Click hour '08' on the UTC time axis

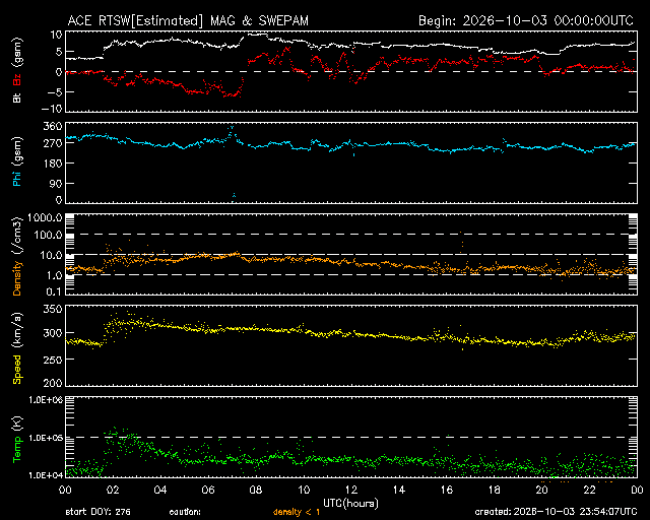click(x=256, y=490)
